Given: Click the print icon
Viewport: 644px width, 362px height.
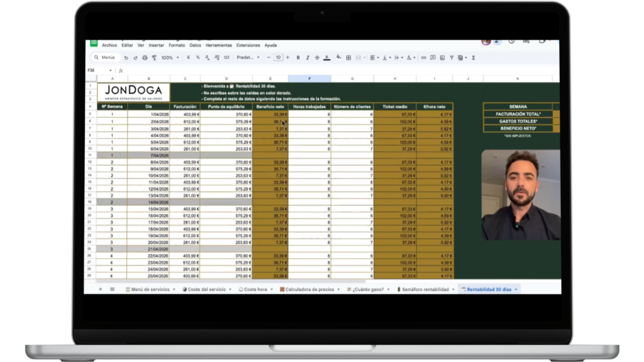Looking at the screenshot, I should 145,58.
